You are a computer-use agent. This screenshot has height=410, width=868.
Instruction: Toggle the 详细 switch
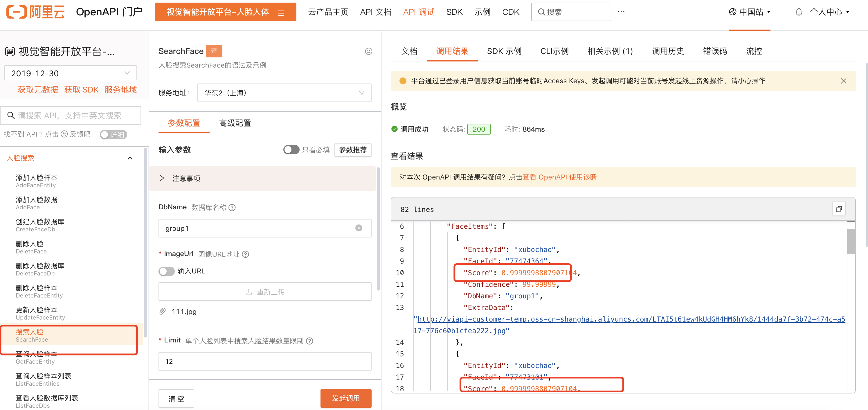click(x=113, y=134)
